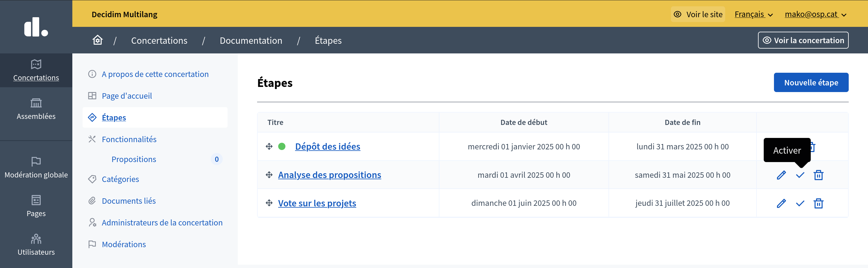Click the Date de fin column header

[682, 122]
